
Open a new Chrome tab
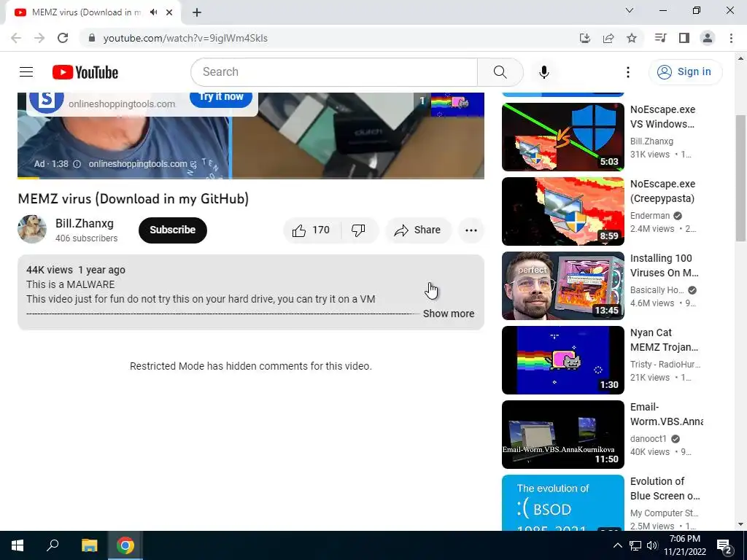(x=197, y=12)
